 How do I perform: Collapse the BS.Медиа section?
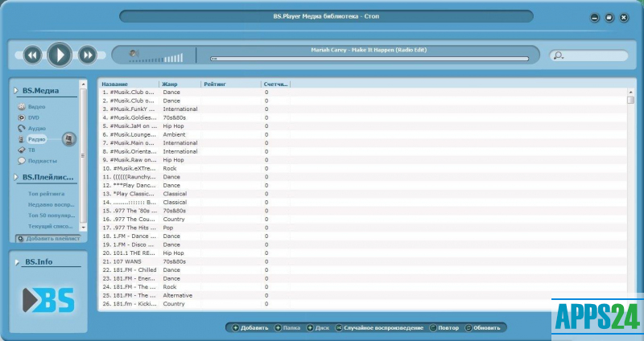[x=17, y=91]
